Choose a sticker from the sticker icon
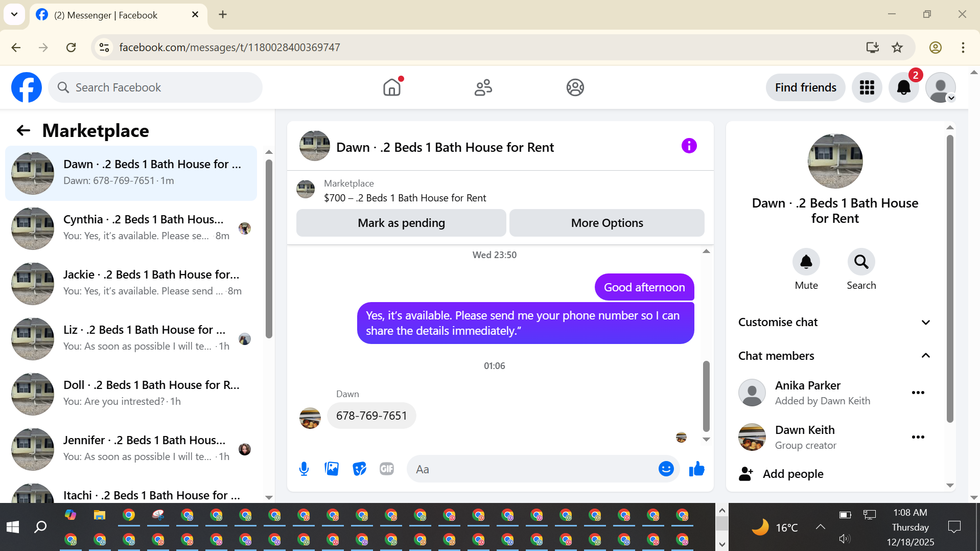Image resolution: width=980 pixels, height=551 pixels. (359, 469)
